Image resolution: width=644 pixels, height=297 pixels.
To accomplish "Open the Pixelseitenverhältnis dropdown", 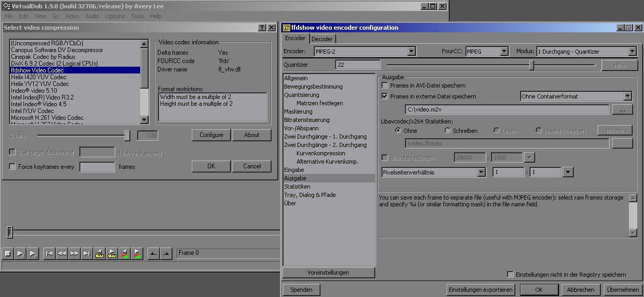I will point(481,172).
